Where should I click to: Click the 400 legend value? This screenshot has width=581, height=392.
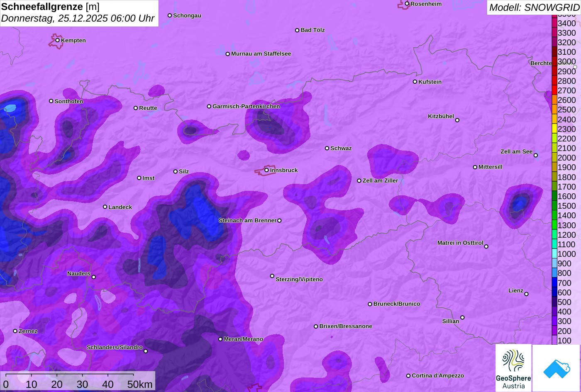(564, 312)
